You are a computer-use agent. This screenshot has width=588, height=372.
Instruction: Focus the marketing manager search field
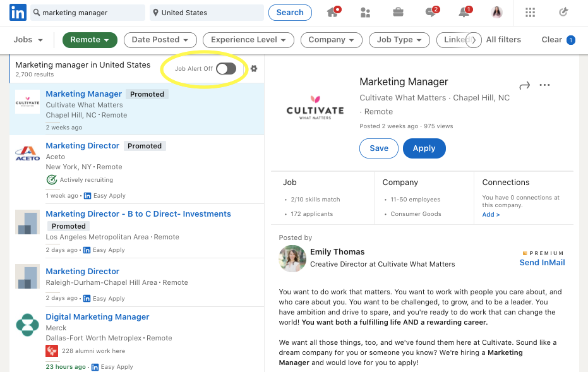[x=88, y=13]
